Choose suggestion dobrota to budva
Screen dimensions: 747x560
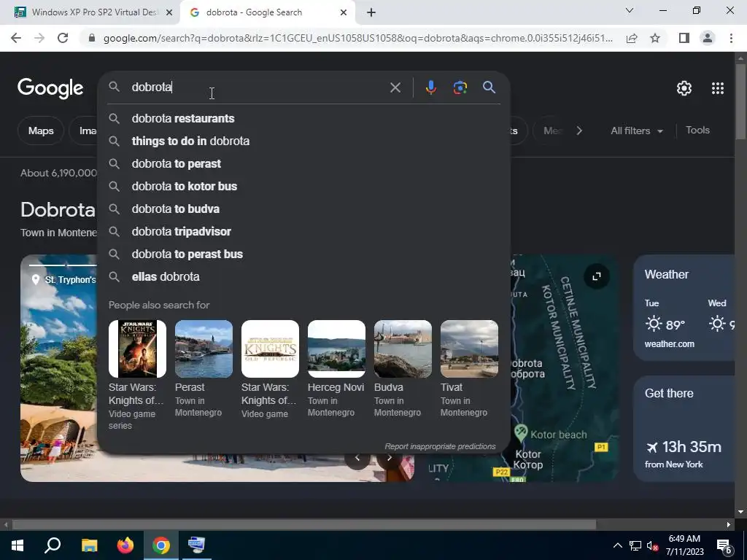[x=304, y=209]
